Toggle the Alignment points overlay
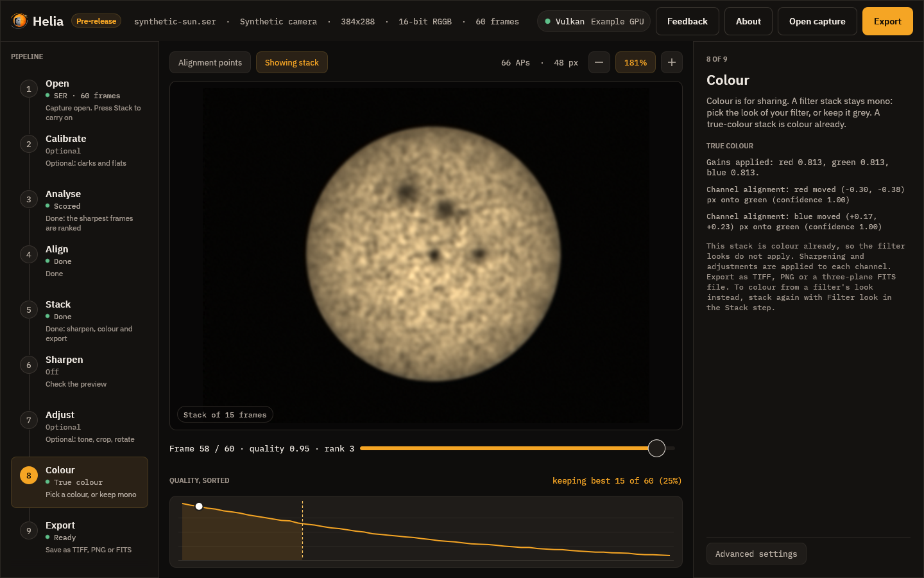Screen dimensions: 924x578 click(210, 62)
